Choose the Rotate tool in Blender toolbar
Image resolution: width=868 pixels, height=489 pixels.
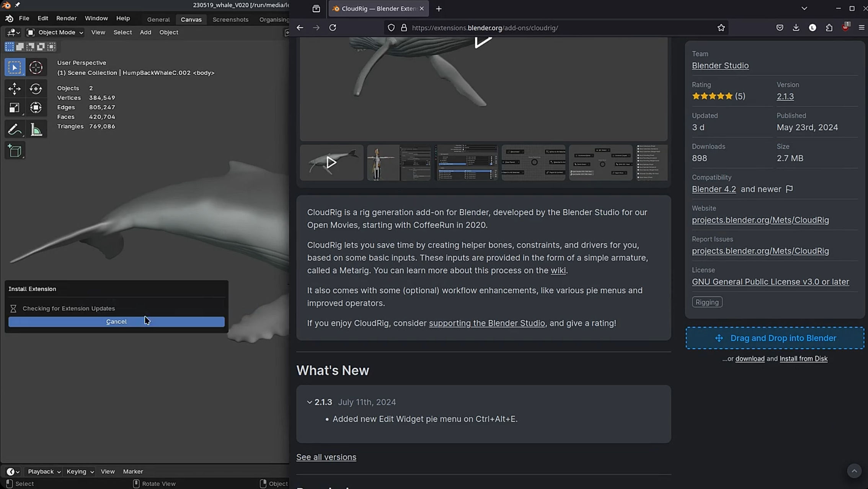click(36, 89)
